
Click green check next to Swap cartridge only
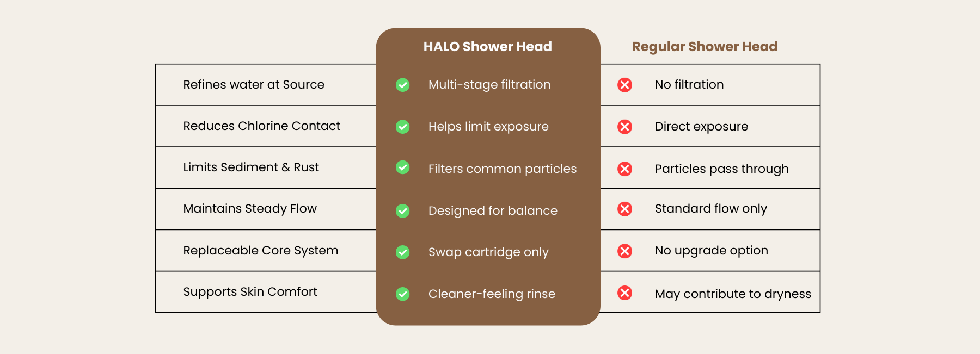point(403,252)
